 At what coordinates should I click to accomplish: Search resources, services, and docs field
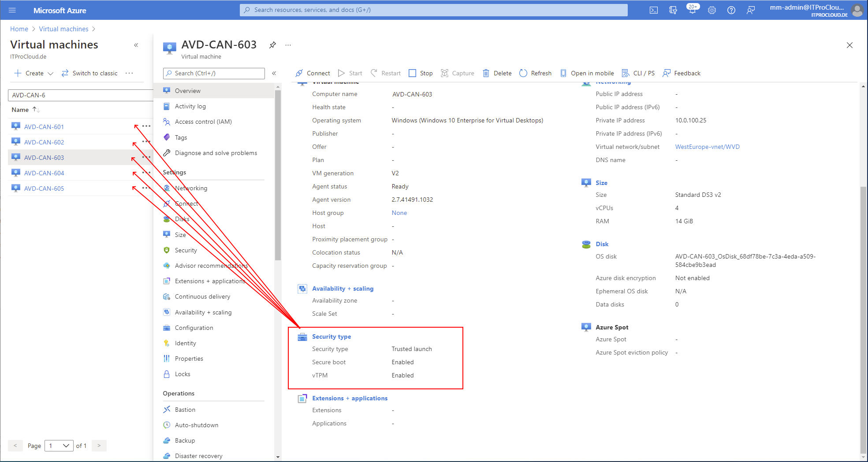click(x=433, y=10)
